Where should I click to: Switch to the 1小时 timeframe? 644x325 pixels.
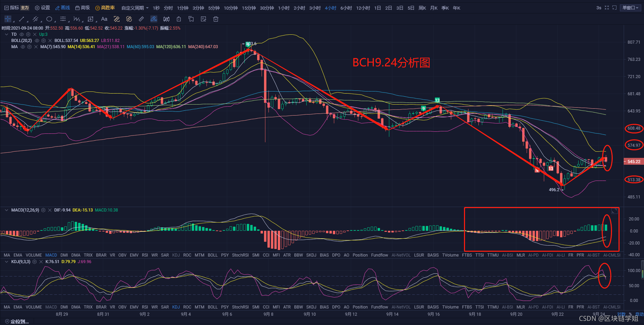click(284, 8)
